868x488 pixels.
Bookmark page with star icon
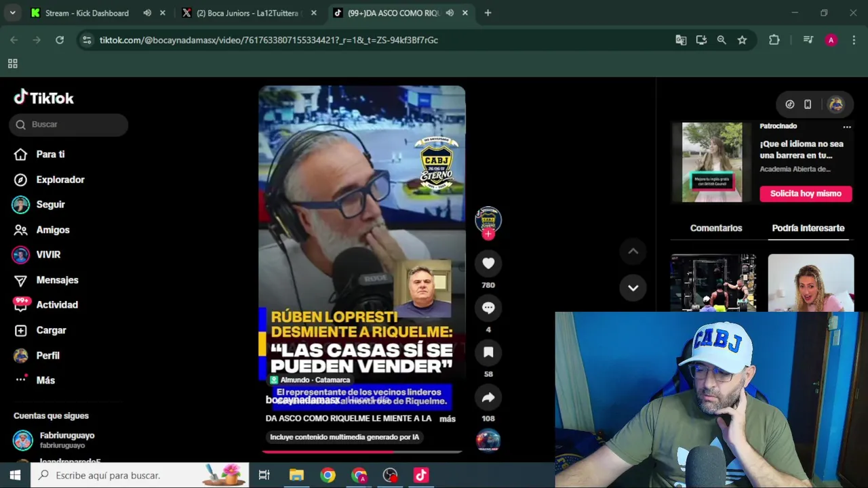tap(742, 40)
